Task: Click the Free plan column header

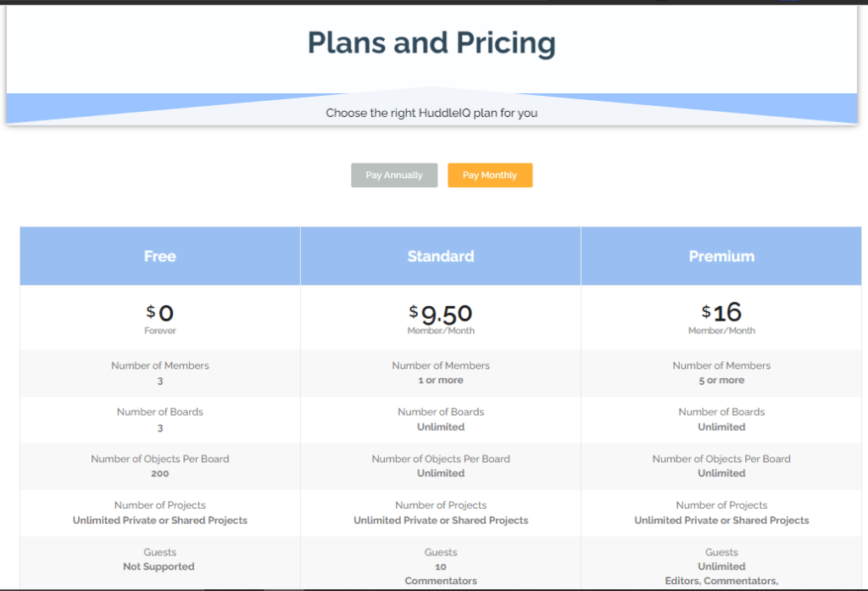Action: [160, 256]
